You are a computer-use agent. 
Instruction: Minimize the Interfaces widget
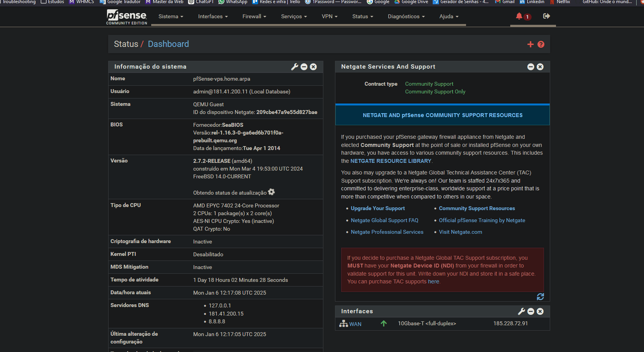[x=531, y=311]
